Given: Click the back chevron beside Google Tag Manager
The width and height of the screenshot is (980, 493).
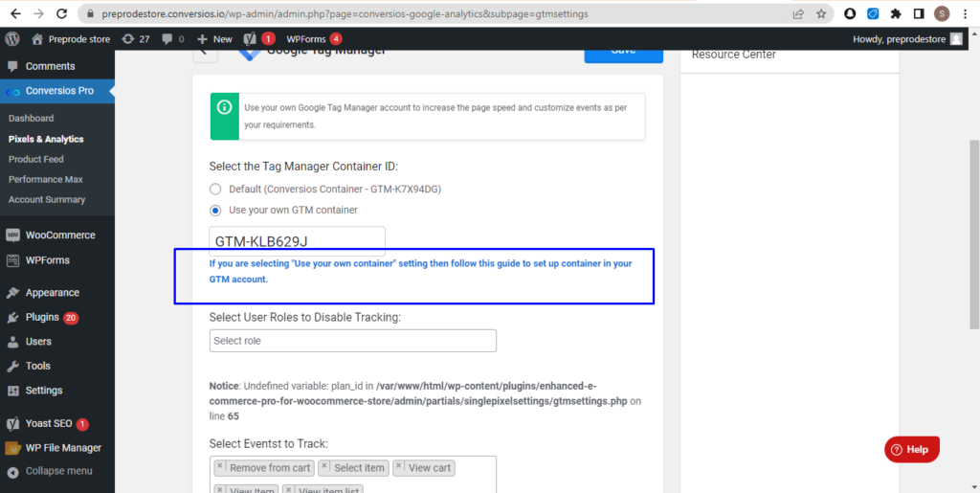Looking at the screenshot, I should click(x=205, y=54).
